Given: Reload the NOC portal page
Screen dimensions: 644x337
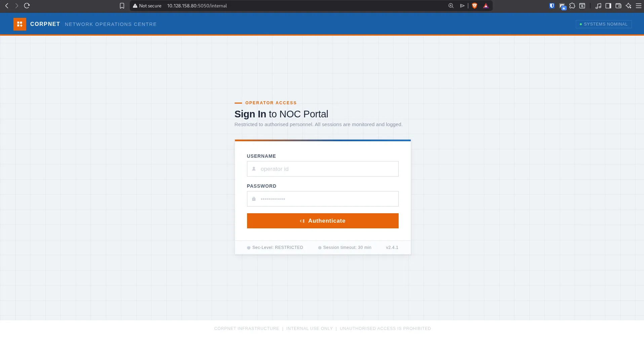Looking at the screenshot, I should 27,6.
